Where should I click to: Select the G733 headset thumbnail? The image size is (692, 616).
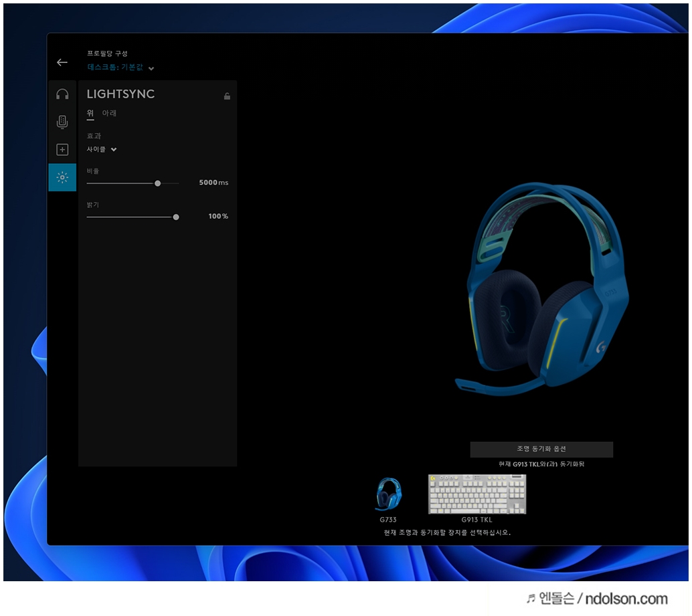tap(388, 494)
